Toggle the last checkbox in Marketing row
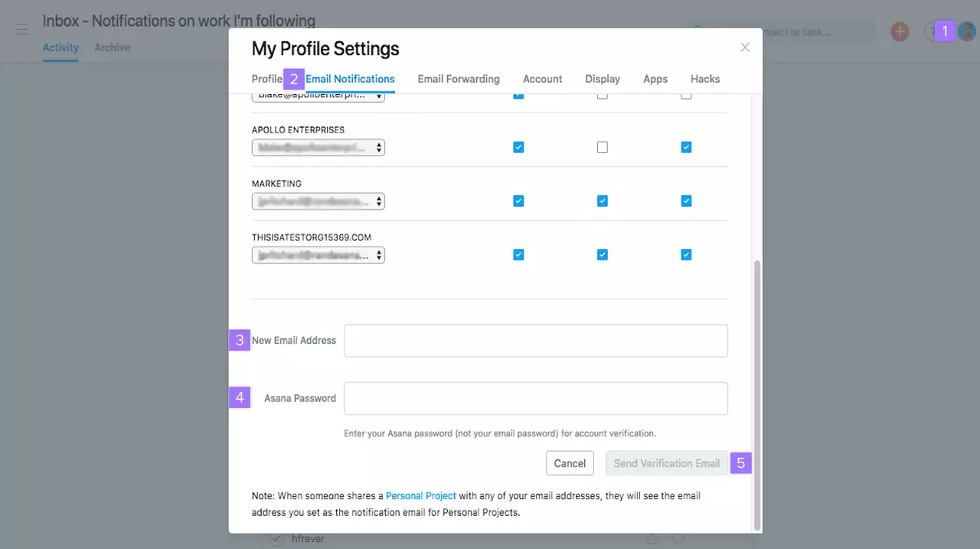 click(686, 201)
